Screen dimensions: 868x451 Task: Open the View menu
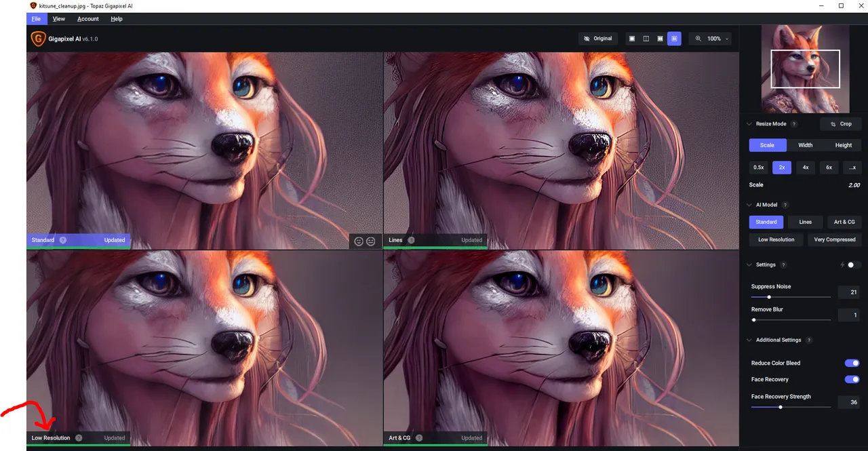coord(59,19)
